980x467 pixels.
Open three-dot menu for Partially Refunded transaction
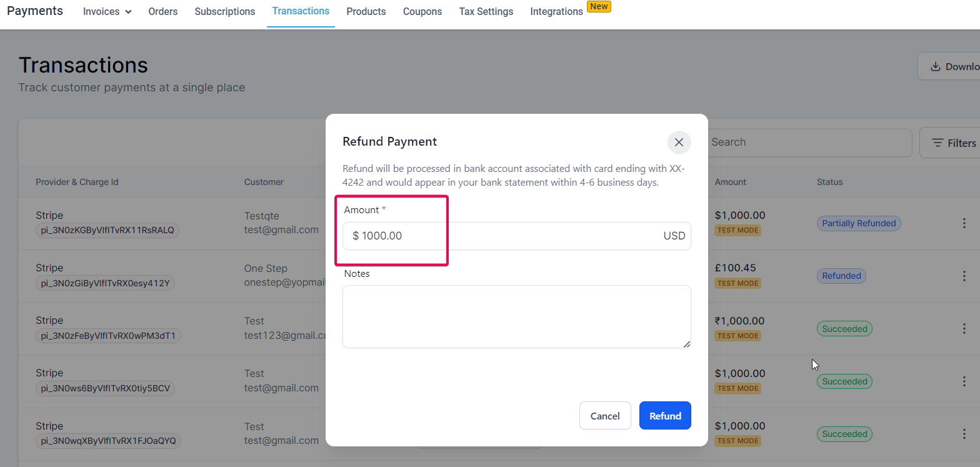point(964,223)
